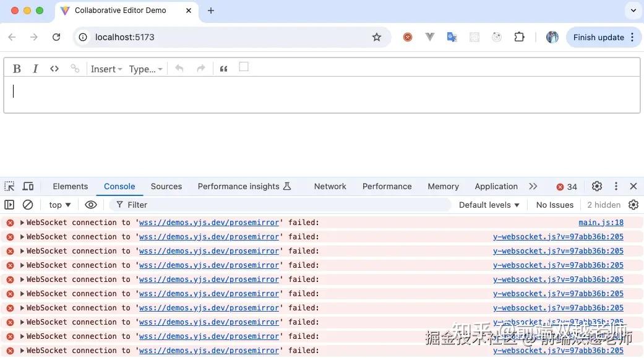Image resolution: width=644 pixels, height=358 pixels.
Task: Toggle bold formatting in the editor toolbar
Action: pos(17,68)
